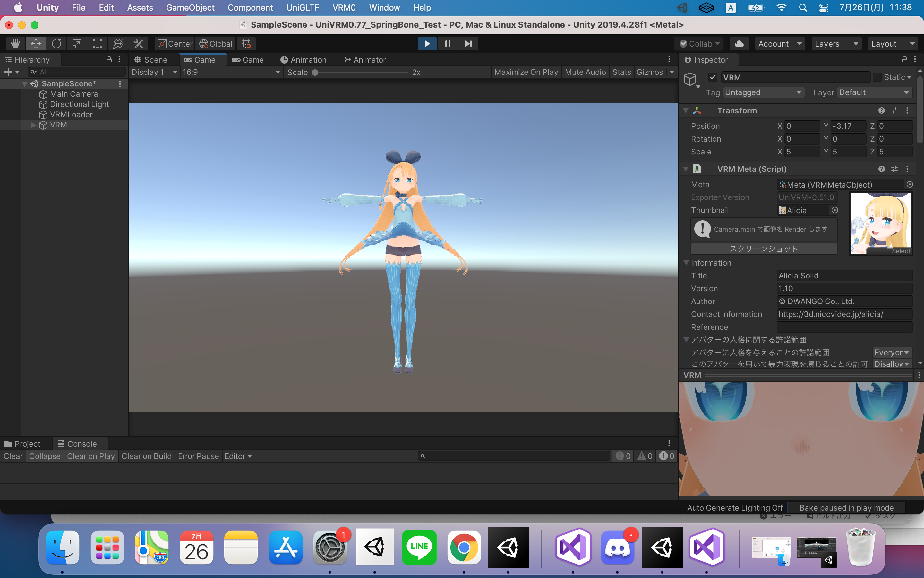Image resolution: width=924 pixels, height=578 pixels.
Task: Toggle the Global handle rotation
Action: [x=216, y=44]
